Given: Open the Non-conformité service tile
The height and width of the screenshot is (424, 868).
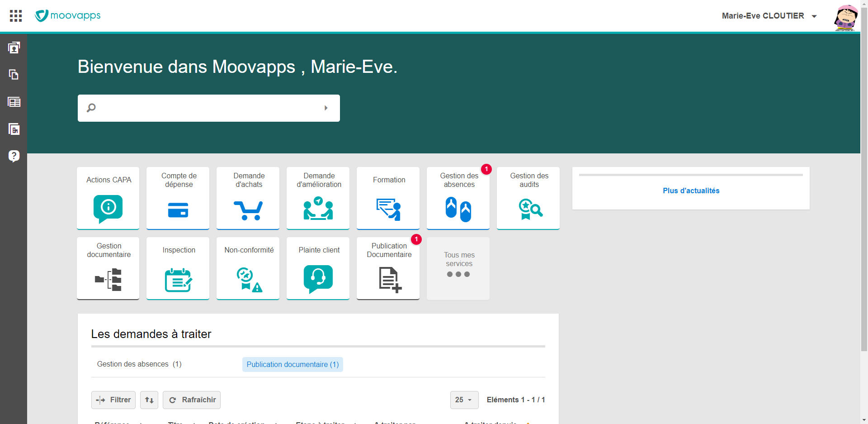Looking at the screenshot, I should pos(248,268).
